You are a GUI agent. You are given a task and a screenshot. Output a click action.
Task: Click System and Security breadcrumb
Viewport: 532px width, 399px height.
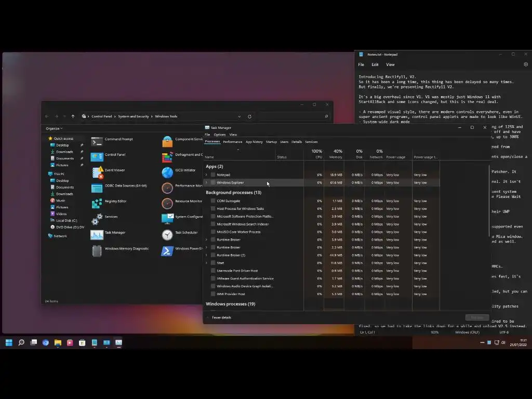coord(134,116)
